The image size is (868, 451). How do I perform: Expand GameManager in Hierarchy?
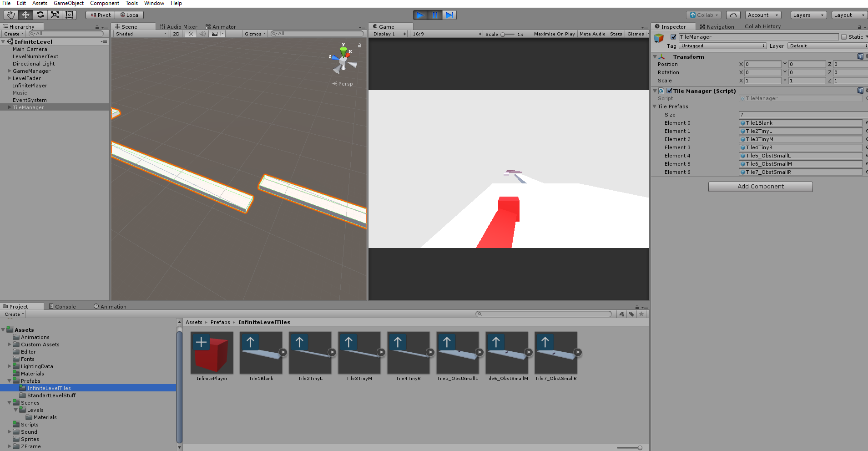[9, 71]
